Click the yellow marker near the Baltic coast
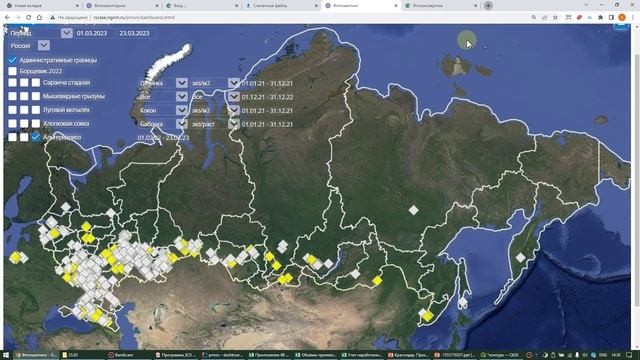The image size is (640, 360). 16,257
